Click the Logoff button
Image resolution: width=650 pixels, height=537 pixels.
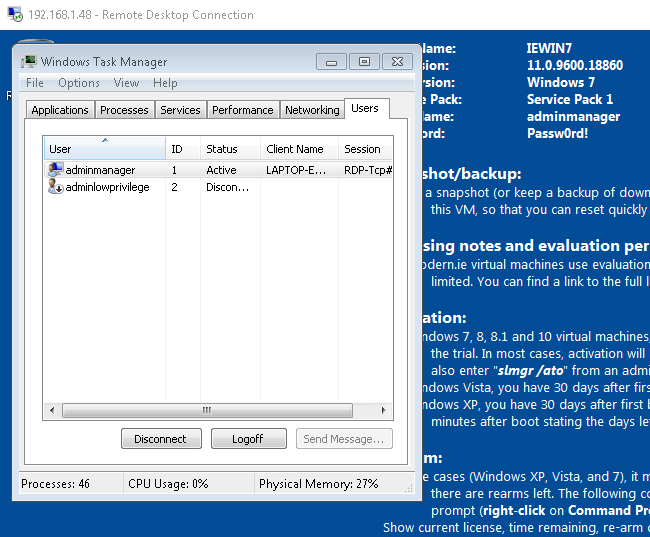[x=249, y=438]
